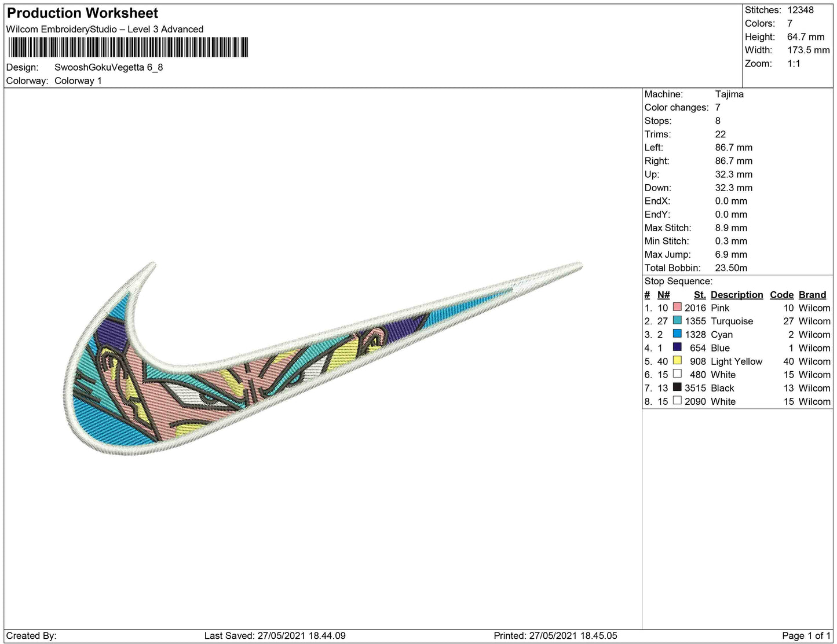This screenshot has width=837, height=644.
Task: Click the "Code" column header
Action: tap(781, 295)
